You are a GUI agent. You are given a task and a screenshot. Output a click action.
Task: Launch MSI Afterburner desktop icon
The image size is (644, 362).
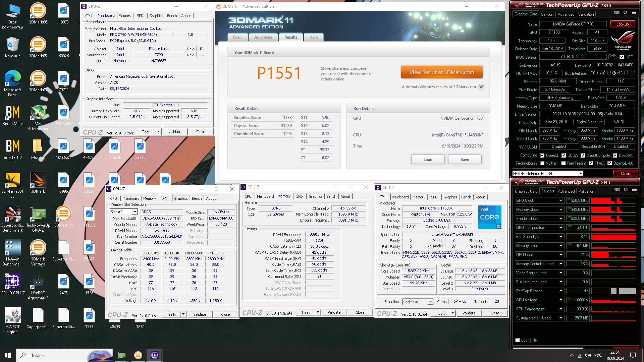(x=38, y=117)
